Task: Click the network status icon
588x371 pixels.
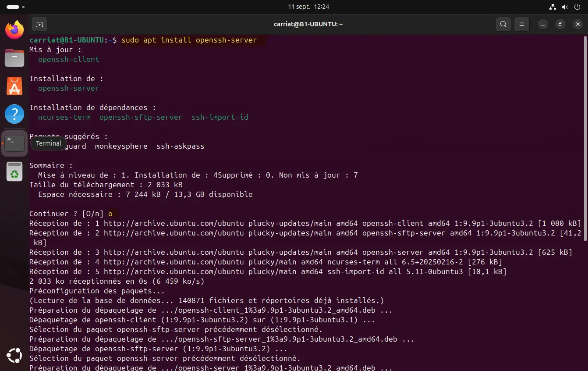Action: pos(553,7)
